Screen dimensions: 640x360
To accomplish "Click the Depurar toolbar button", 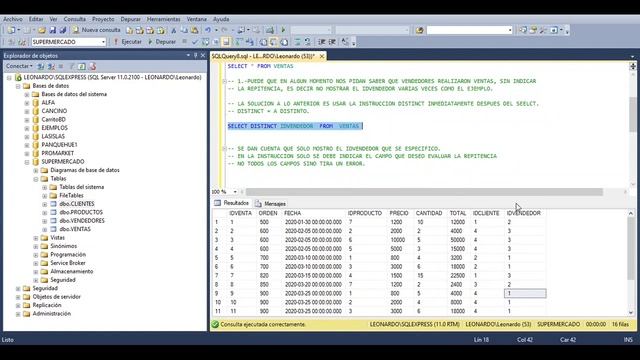I will pos(162,42).
